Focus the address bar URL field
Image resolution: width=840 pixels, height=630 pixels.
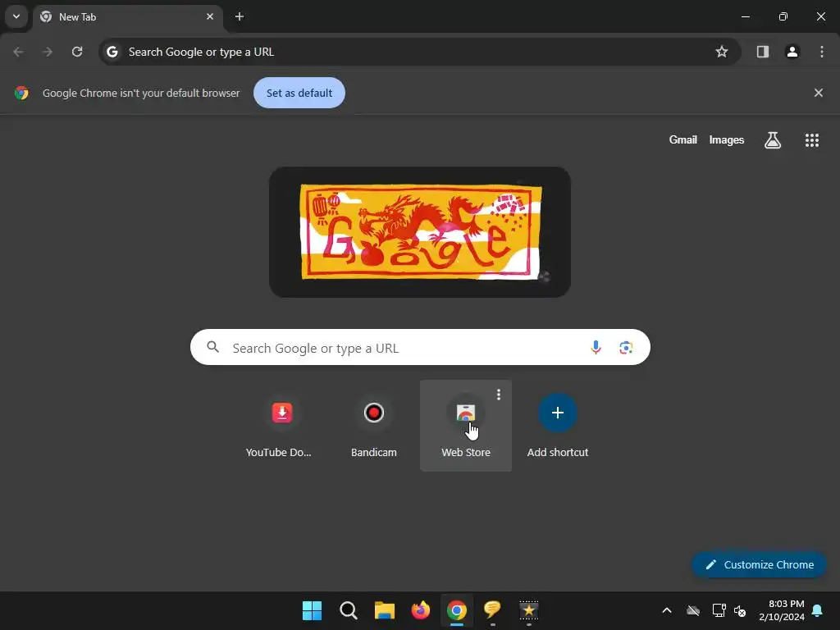tap(419, 52)
